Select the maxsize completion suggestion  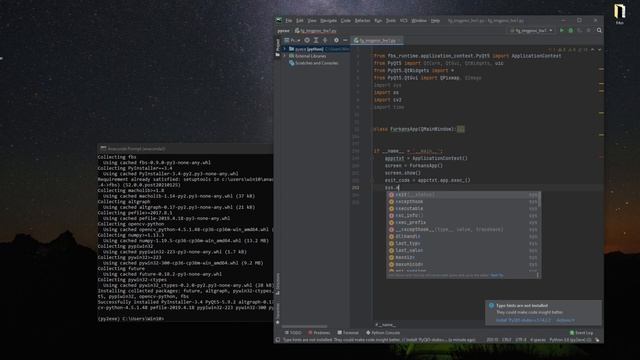point(463,257)
